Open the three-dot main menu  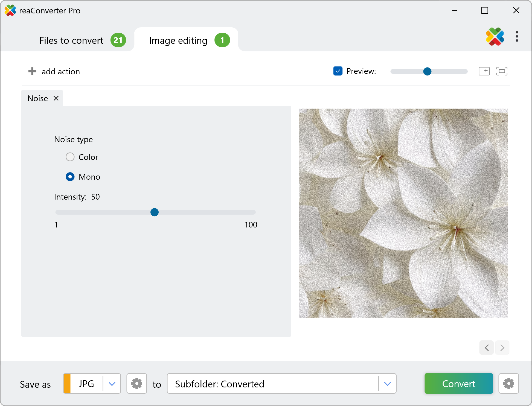[x=517, y=37]
